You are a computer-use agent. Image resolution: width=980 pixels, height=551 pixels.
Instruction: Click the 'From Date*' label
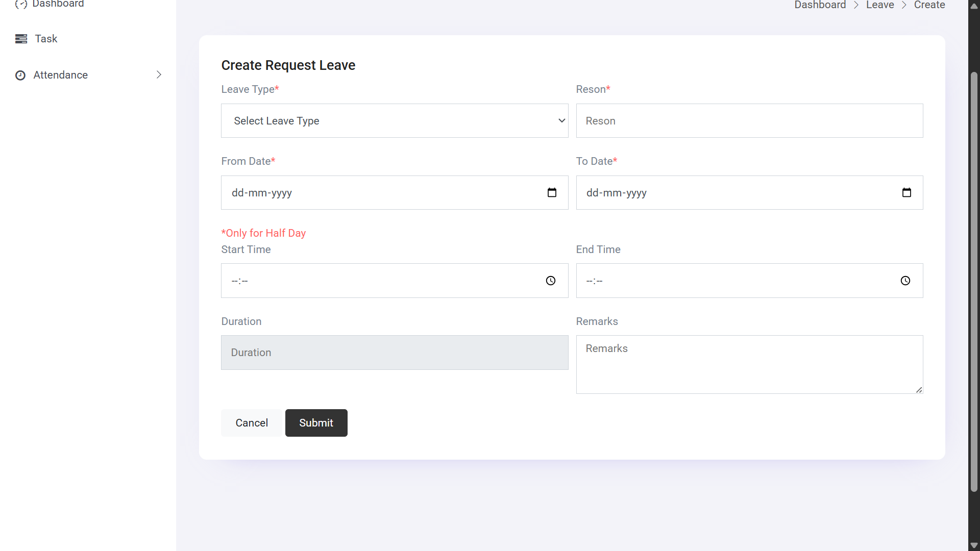248,161
